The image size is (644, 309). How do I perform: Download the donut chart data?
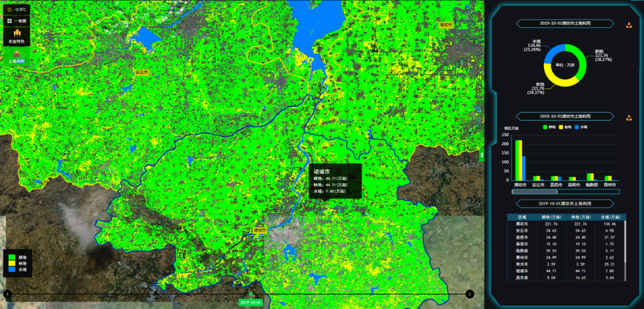pyautogui.click(x=629, y=25)
